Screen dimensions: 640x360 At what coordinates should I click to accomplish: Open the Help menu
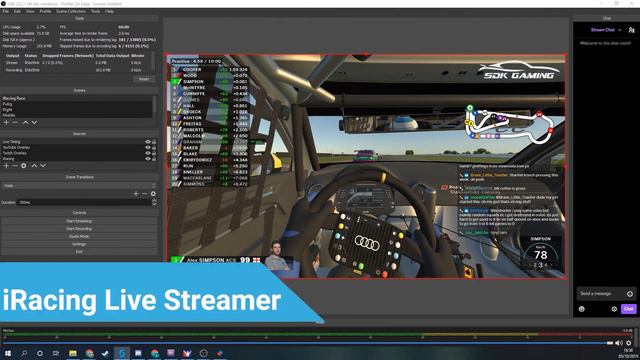coord(109,11)
